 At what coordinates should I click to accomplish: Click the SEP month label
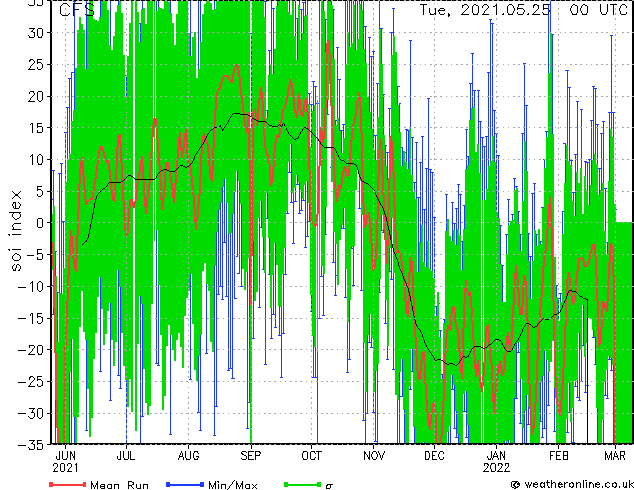coord(251,456)
